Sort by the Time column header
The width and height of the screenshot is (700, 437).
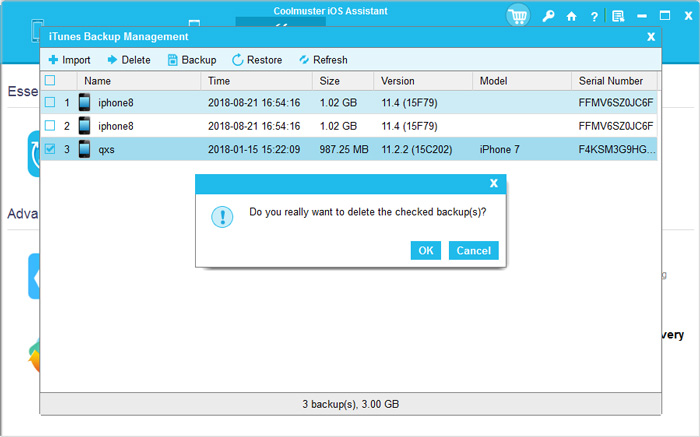[x=257, y=81]
